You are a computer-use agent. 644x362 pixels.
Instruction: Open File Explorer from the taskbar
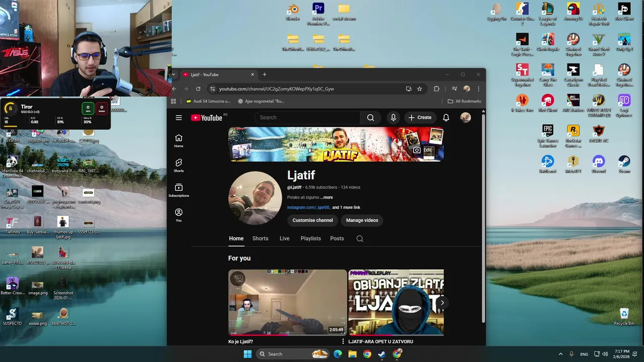pyautogui.click(x=352, y=354)
